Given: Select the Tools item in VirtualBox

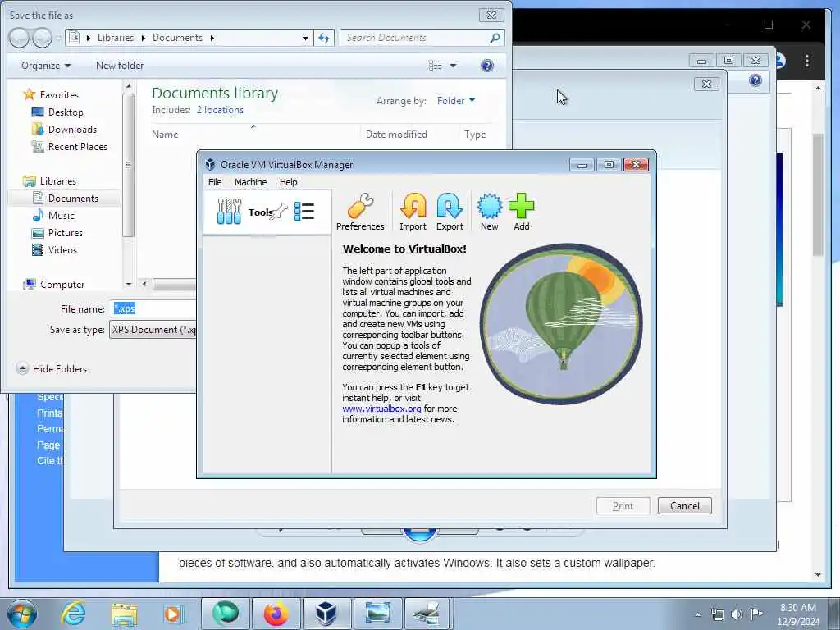Looking at the screenshot, I should [x=267, y=212].
